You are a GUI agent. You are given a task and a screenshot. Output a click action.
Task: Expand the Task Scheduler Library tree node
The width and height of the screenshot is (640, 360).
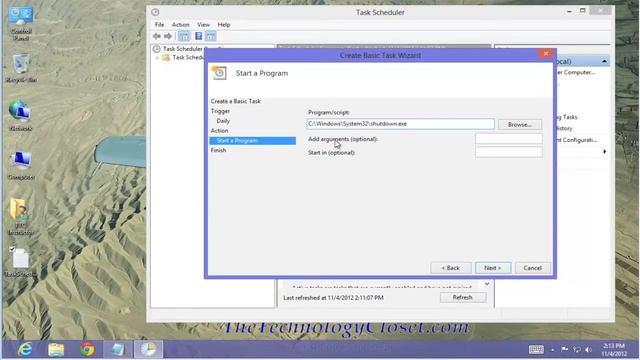[x=158, y=58]
